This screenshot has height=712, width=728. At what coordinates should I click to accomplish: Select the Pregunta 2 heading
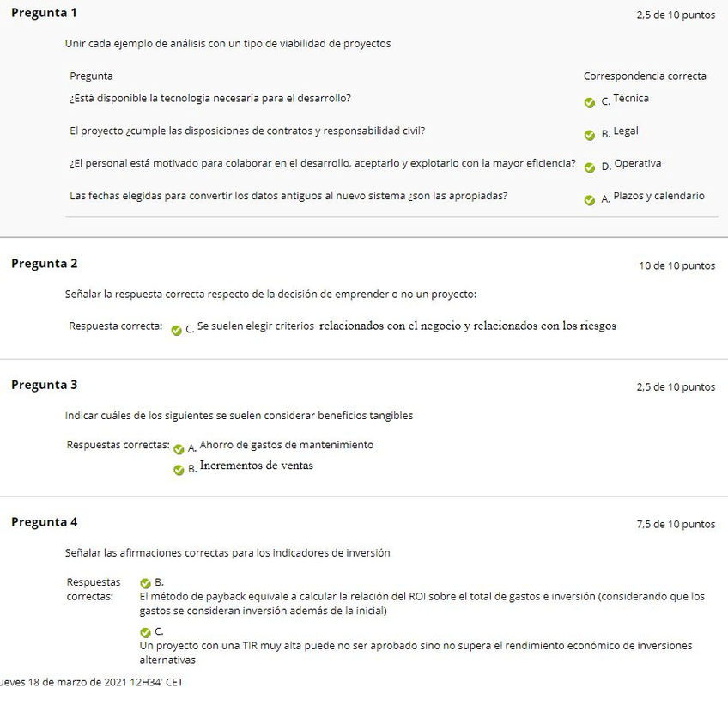(44, 263)
